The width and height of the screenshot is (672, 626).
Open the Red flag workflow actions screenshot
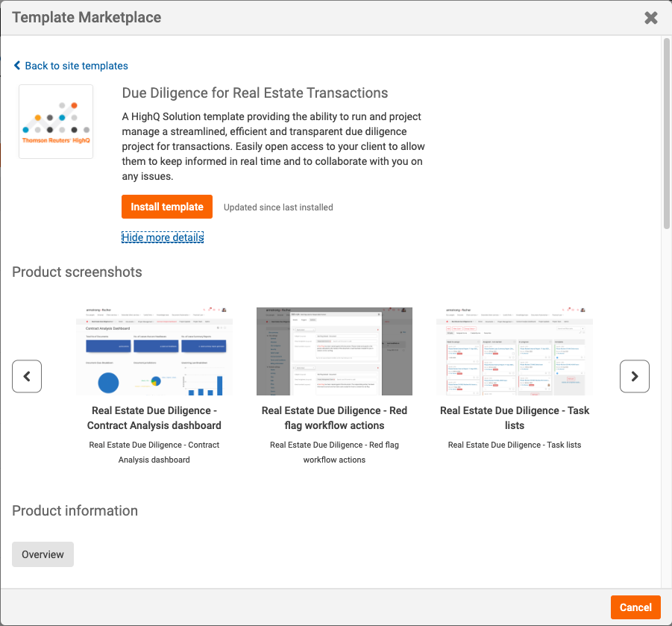334,351
